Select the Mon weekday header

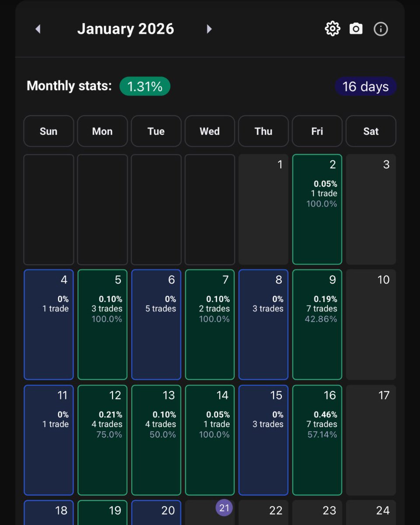(102, 131)
